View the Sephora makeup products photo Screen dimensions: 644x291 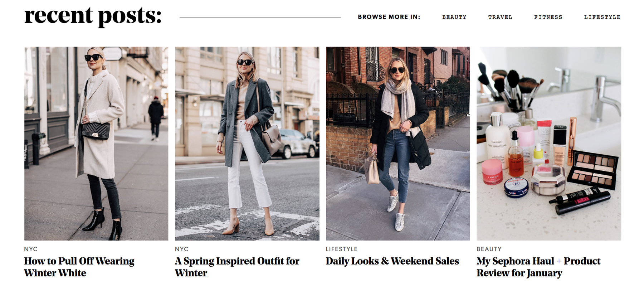point(549,144)
